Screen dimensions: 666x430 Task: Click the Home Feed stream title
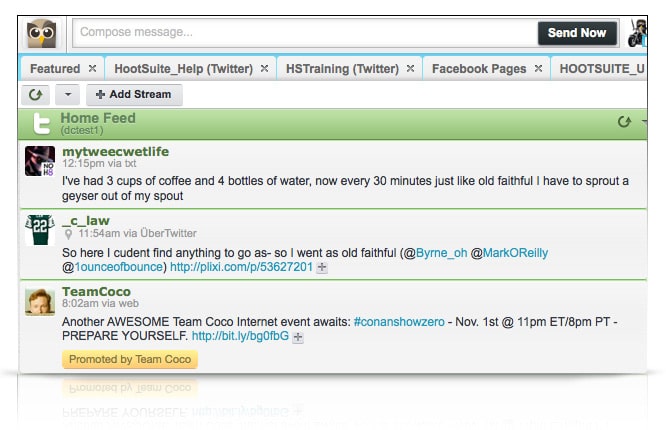[98, 118]
